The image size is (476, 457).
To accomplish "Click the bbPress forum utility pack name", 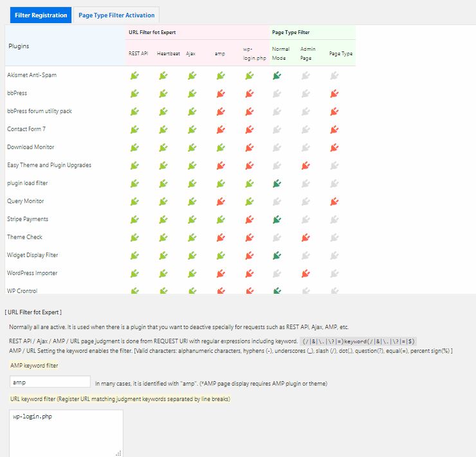I will [x=39, y=111].
